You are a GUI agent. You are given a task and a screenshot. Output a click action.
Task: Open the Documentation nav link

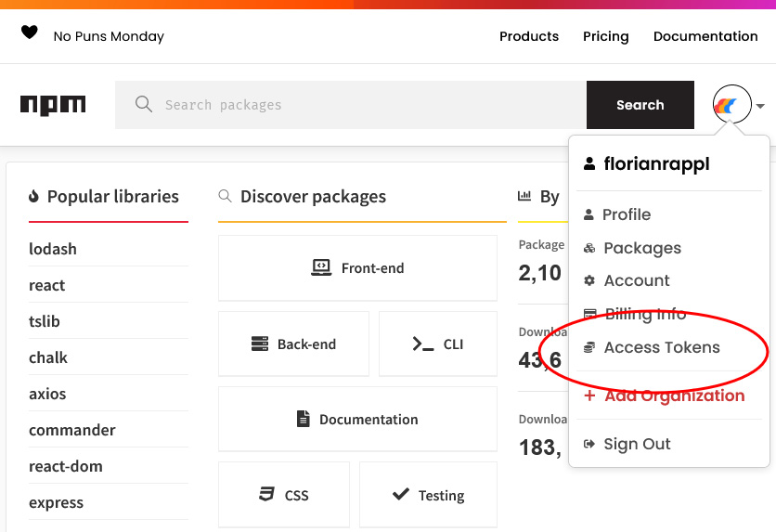pos(705,36)
